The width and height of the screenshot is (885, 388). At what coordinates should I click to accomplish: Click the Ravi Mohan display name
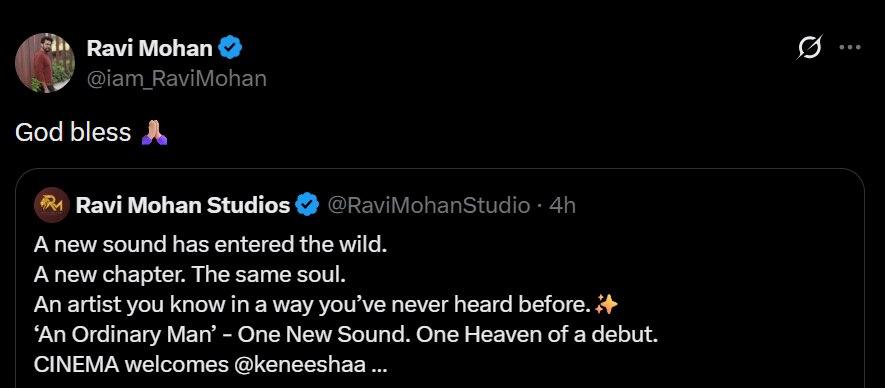(x=150, y=49)
